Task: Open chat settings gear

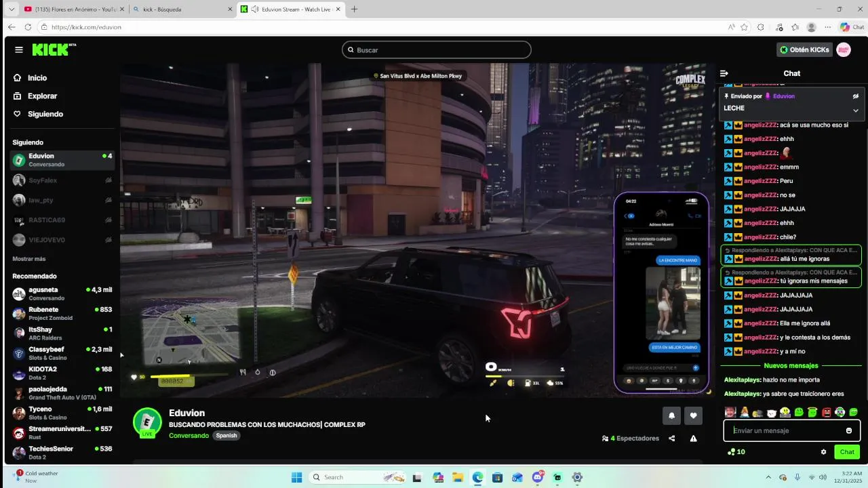Action: point(824,452)
